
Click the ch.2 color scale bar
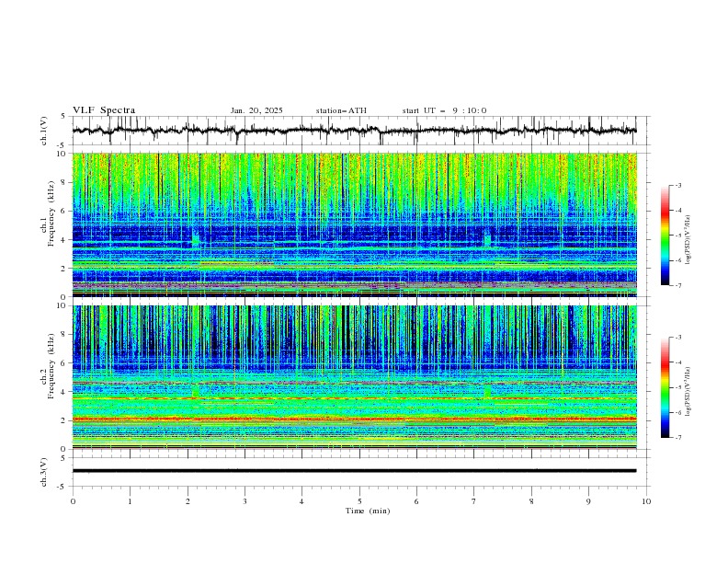[x=665, y=387]
